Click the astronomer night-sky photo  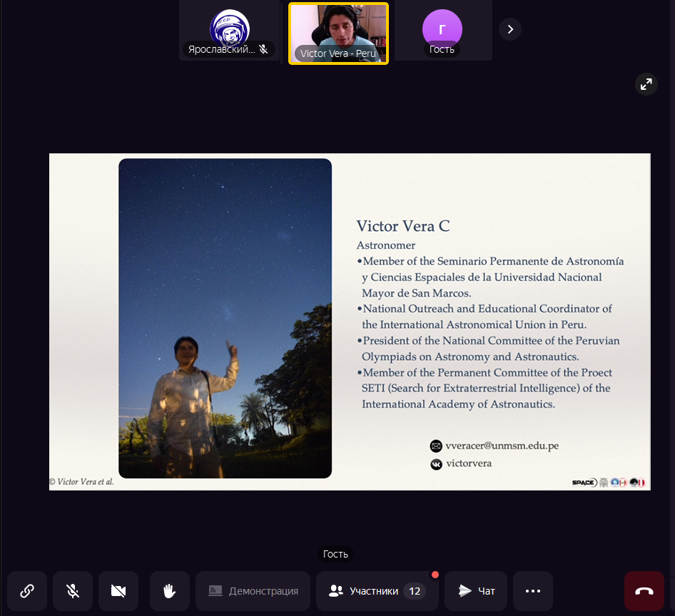[x=225, y=318]
